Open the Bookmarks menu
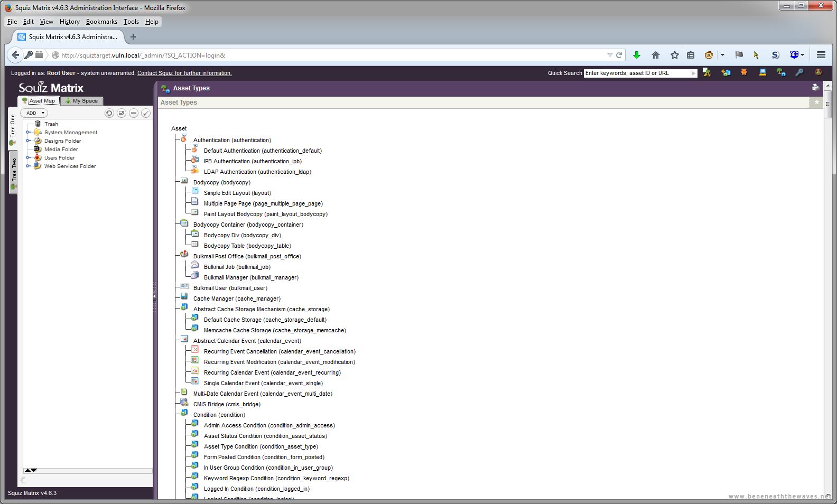This screenshot has width=837, height=504. (101, 22)
